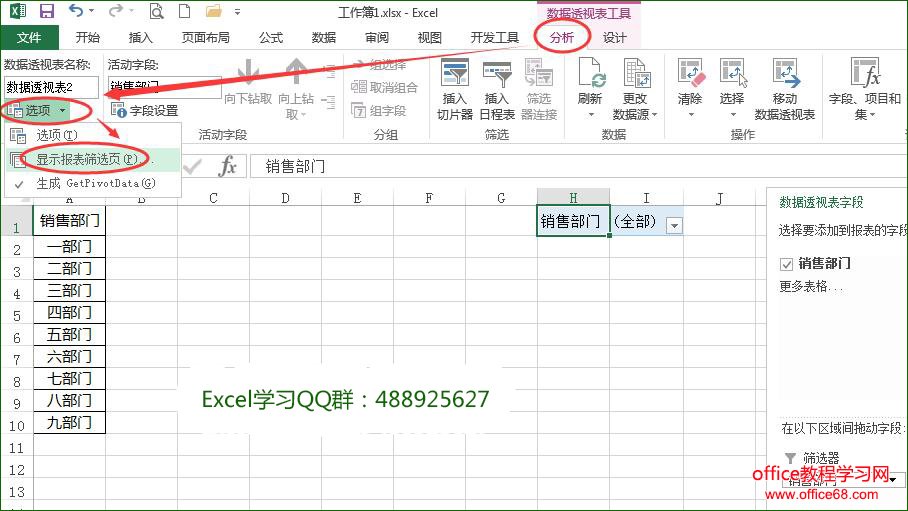This screenshot has width=908, height=511.
Task: Click the Undo arrow icon
Action: 76,10
